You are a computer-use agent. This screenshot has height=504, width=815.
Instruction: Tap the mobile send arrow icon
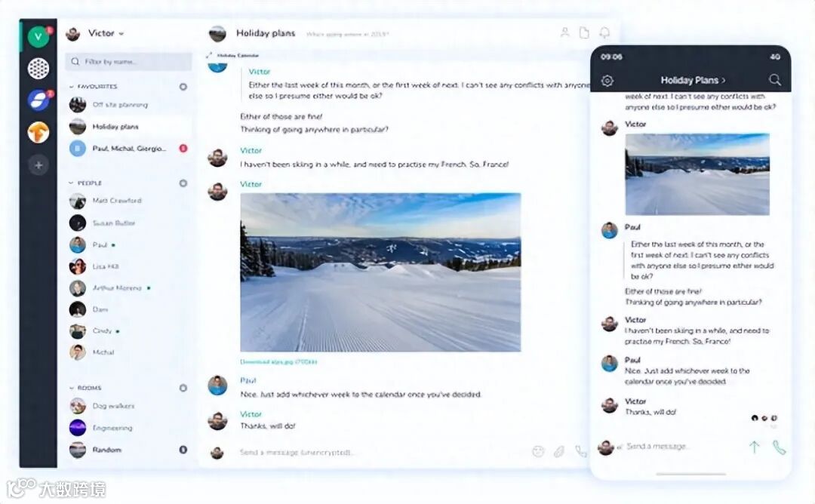pyautogui.click(x=754, y=447)
